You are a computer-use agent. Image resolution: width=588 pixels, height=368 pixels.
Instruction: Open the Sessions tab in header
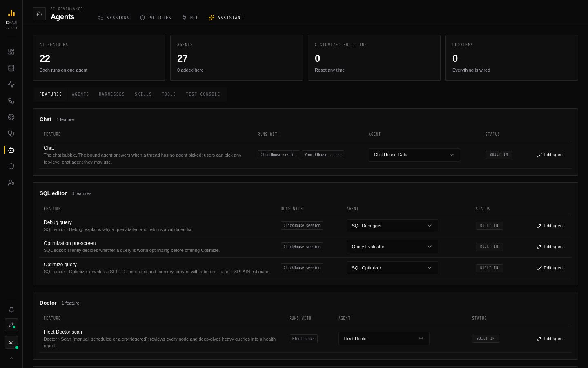coord(114,18)
